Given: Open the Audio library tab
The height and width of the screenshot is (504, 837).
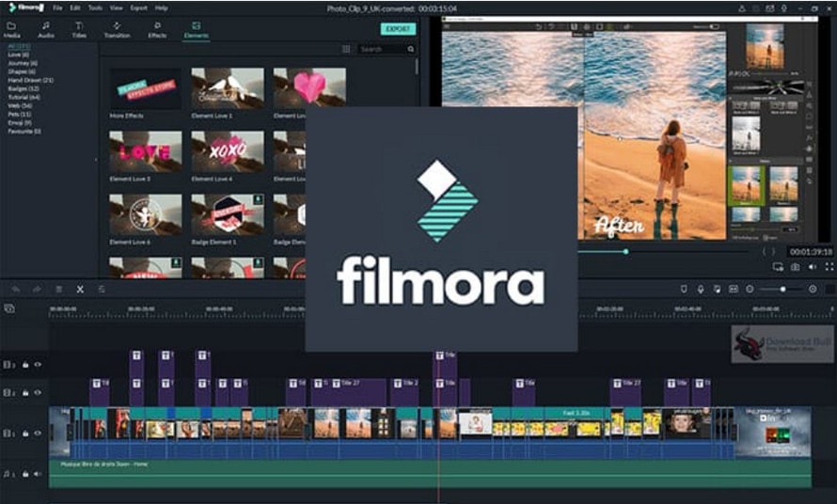Looking at the screenshot, I should (46, 30).
